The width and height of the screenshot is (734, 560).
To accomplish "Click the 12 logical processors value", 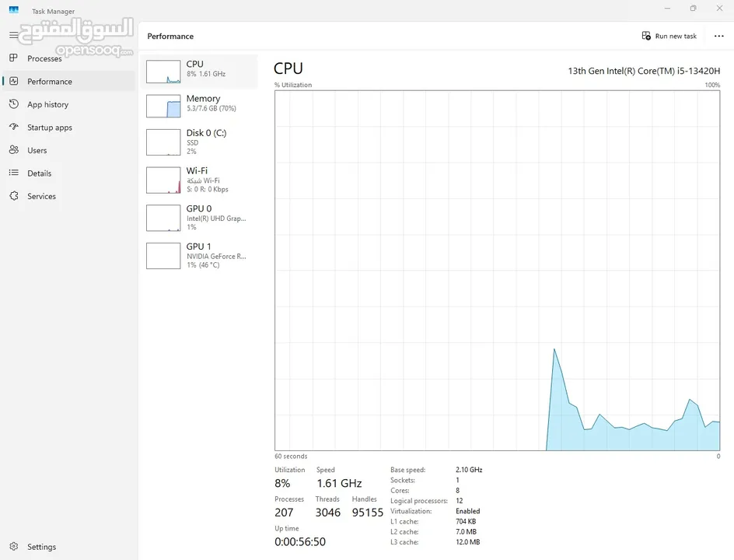I will (x=460, y=501).
